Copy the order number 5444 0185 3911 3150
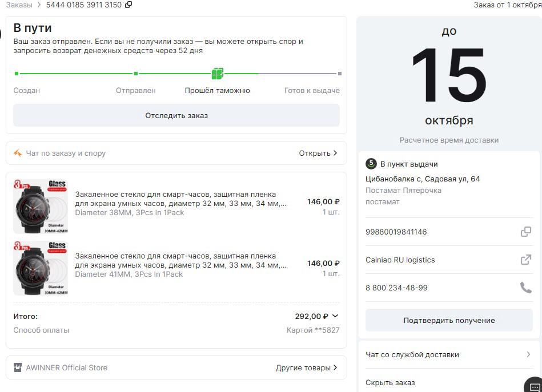542x392 pixels. pos(129,5)
